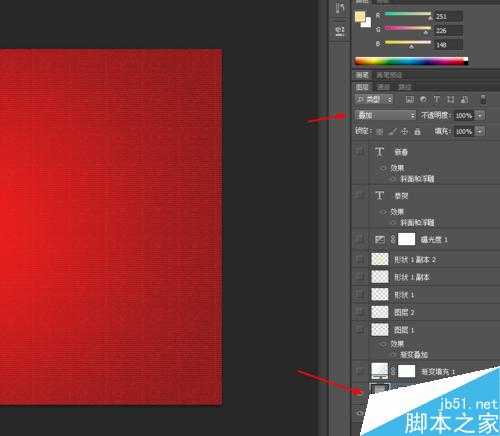Click lock transparent pixels icon

379,132
